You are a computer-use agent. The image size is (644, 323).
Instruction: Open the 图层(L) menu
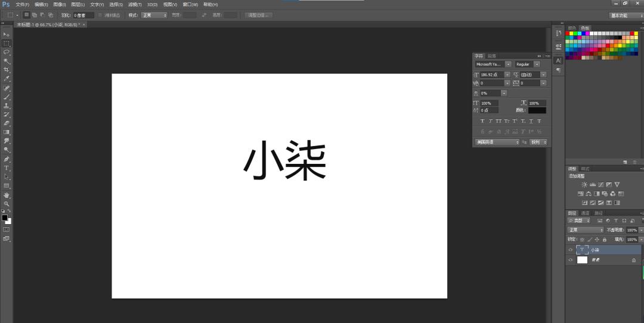click(78, 5)
